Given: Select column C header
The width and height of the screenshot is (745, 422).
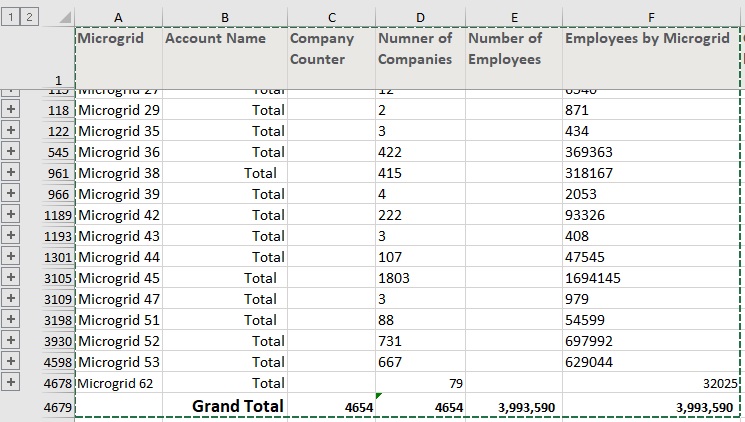Looking at the screenshot, I should click(x=332, y=18).
